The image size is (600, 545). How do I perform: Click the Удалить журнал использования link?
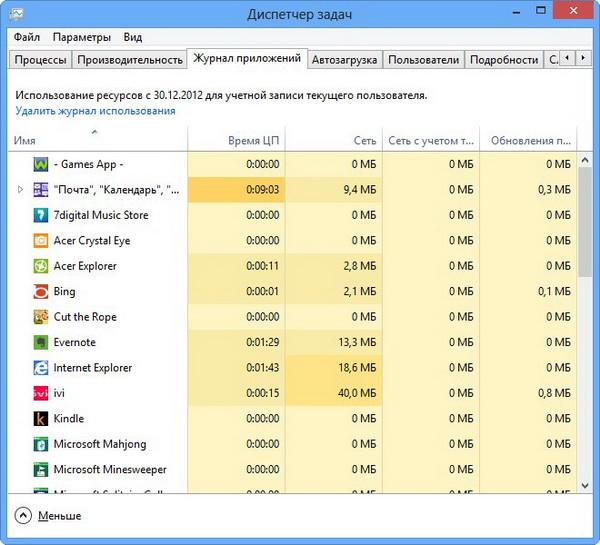click(x=95, y=111)
